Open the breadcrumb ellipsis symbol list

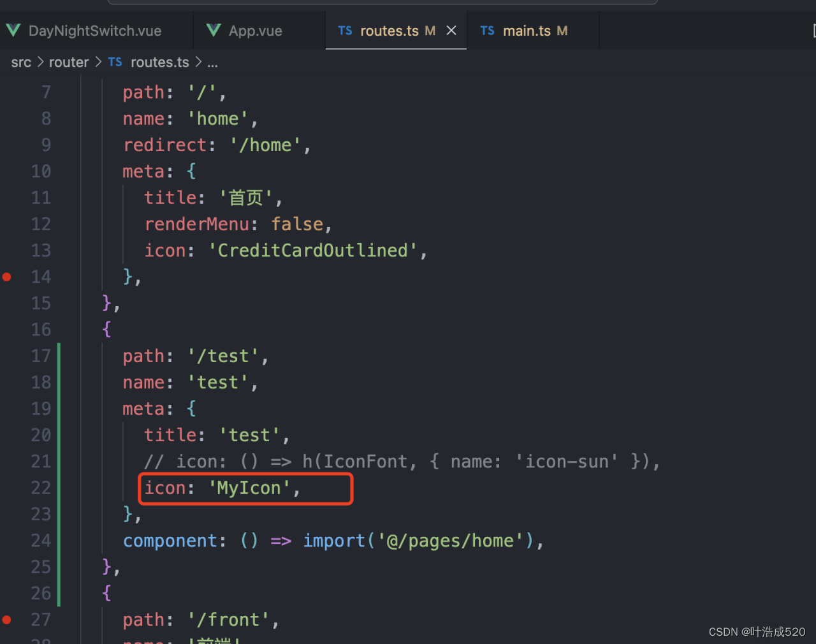click(212, 62)
